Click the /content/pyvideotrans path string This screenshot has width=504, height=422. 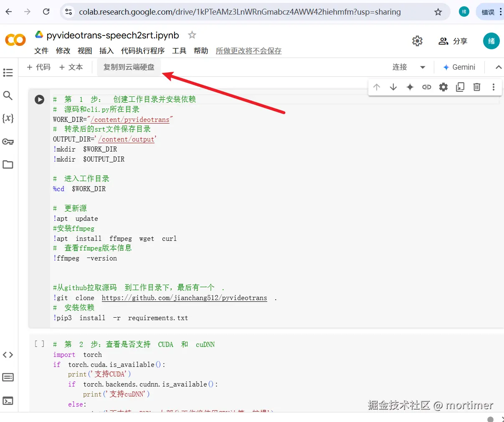(x=130, y=120)
